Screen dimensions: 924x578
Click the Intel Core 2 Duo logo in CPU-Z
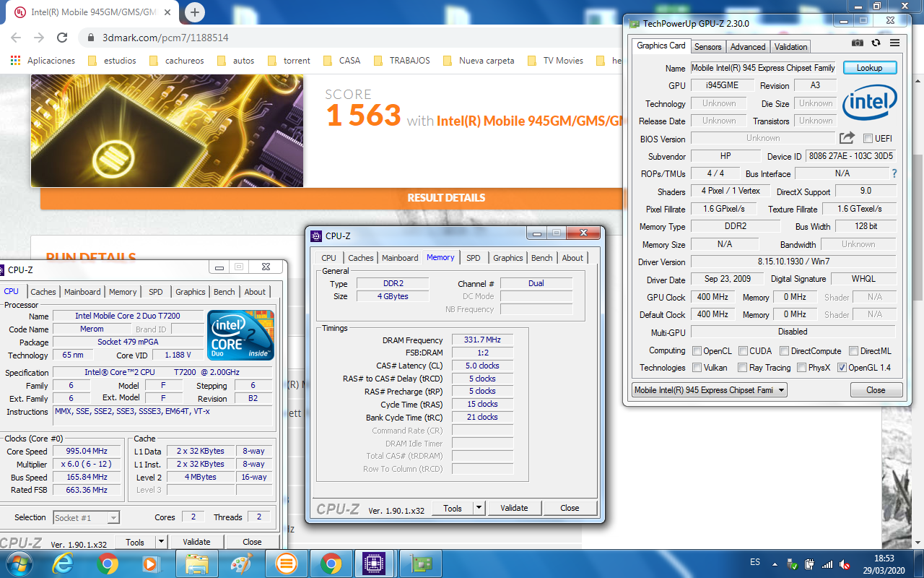[x=241, y=335]
